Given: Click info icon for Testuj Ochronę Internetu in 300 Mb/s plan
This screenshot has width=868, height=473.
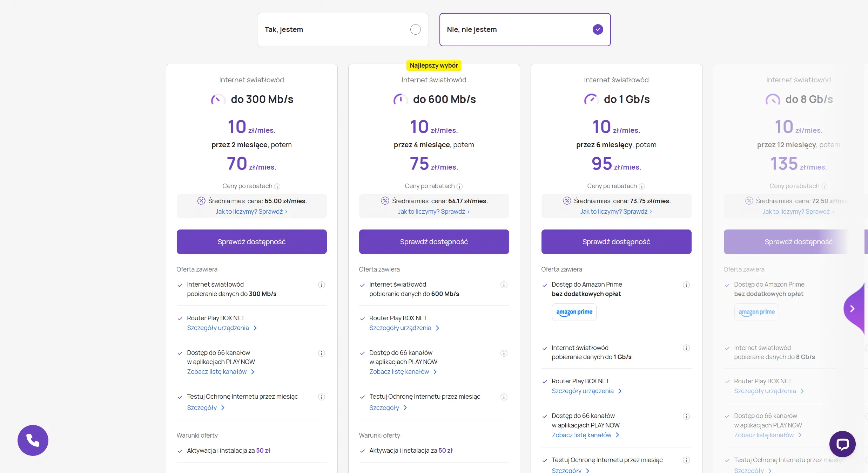Looking at the screenshot, I should [x=321, y=397].
